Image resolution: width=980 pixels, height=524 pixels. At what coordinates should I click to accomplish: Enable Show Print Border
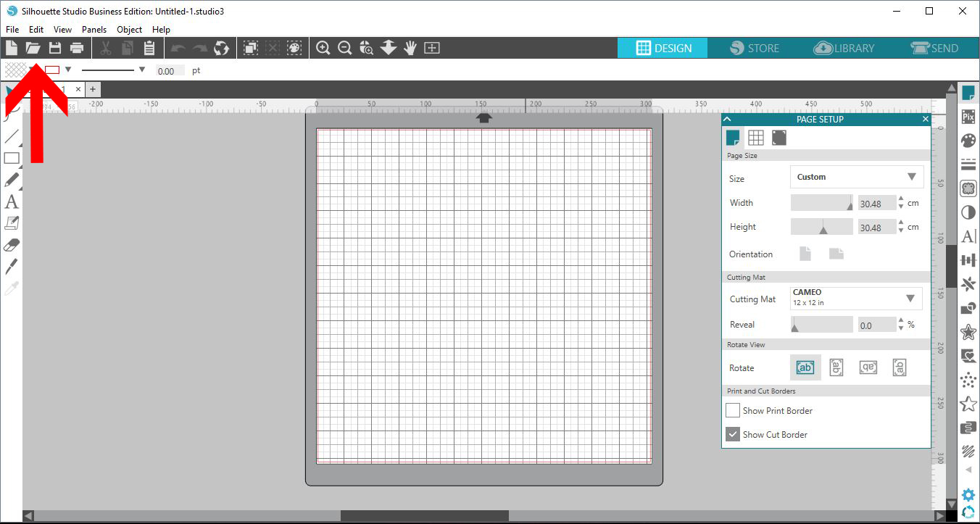coord(732,410)
